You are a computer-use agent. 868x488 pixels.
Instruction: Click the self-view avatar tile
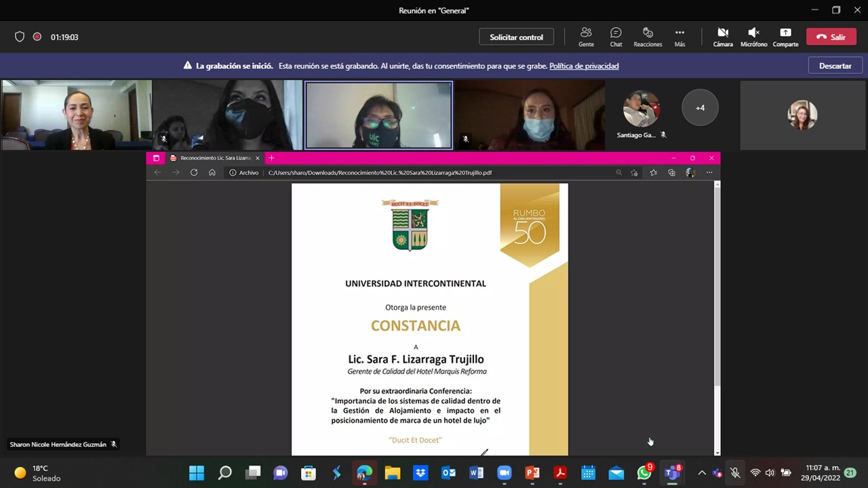pyautogui.click(x=802, y=115)
